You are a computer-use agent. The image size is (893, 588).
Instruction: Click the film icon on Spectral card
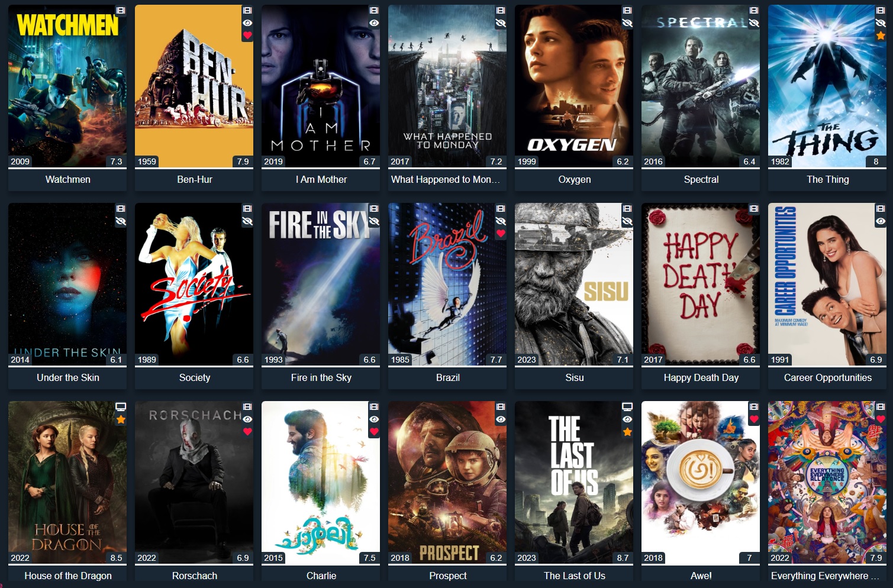(x=754, y=11)
